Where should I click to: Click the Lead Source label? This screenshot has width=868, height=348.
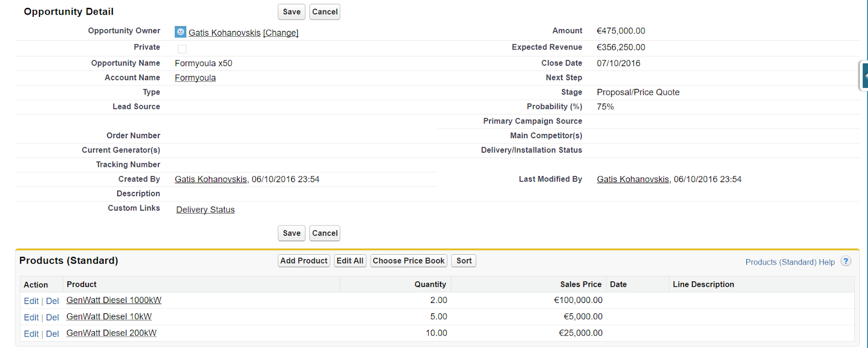coord(136,107)
